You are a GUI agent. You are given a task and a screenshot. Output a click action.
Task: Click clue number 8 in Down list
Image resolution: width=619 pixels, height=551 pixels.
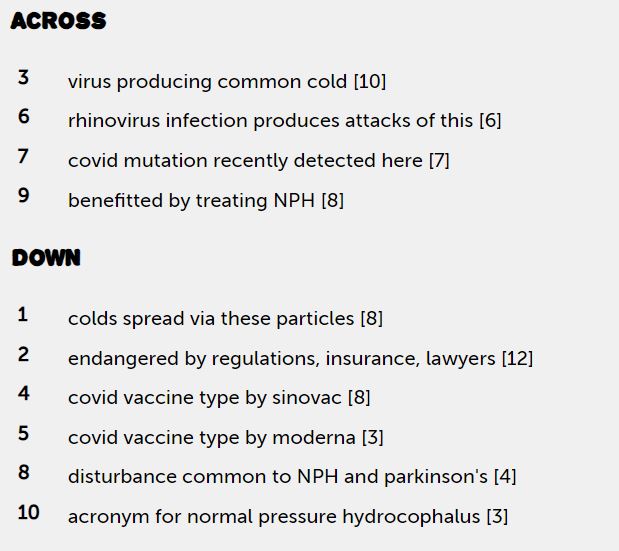click(23, 473)
